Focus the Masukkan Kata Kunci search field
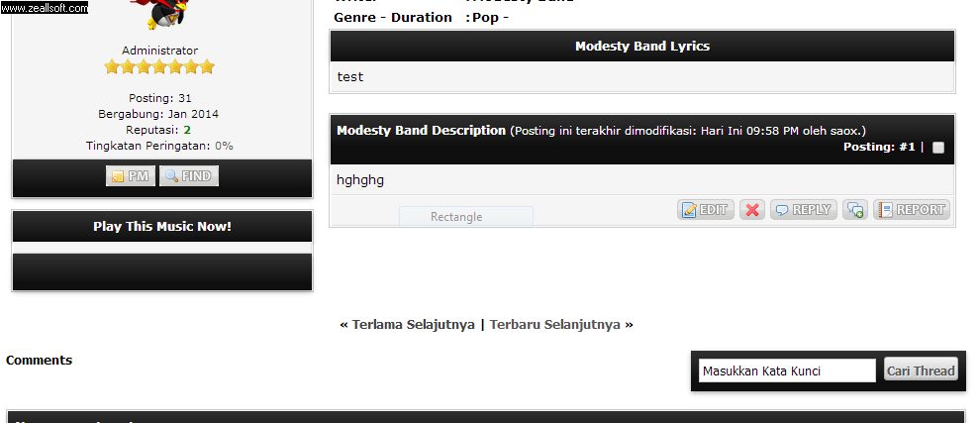 click(787, 370)
